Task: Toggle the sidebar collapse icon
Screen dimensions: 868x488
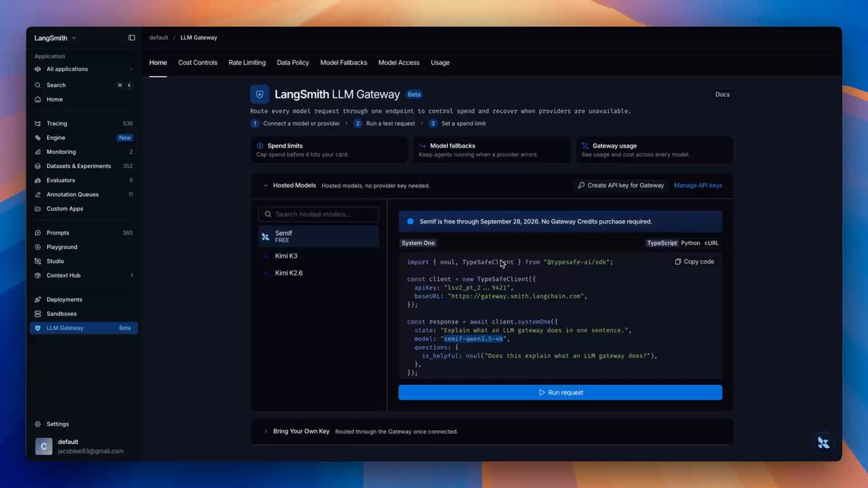Action: (x=132, y=38)
